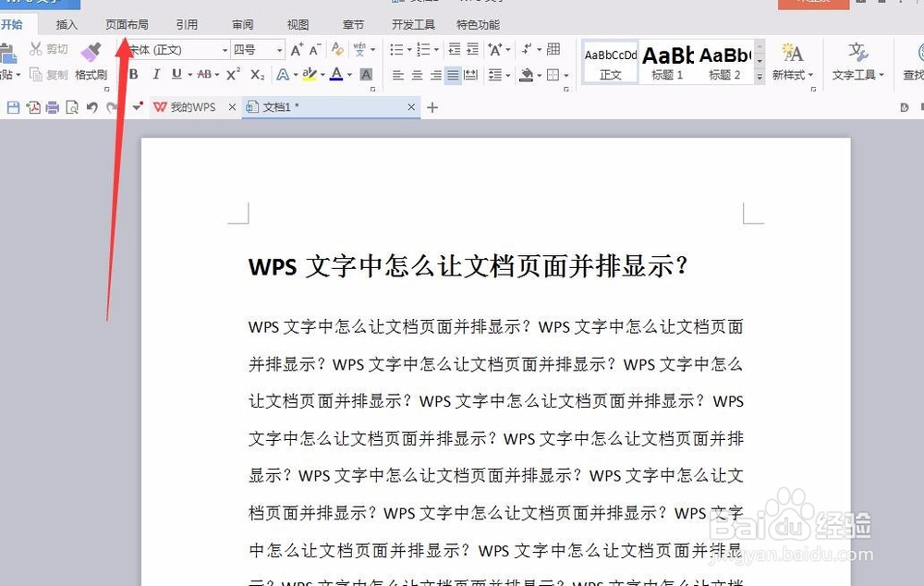Open the 页面布局 ribbon tab
Viewport: 924px width, 586px height.
127,25
